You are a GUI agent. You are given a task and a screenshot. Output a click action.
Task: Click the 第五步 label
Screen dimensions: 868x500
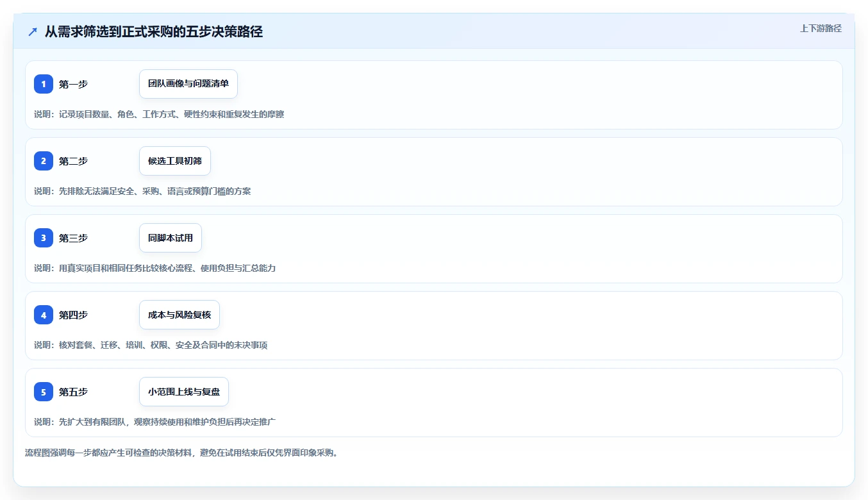tap(73, 392)
